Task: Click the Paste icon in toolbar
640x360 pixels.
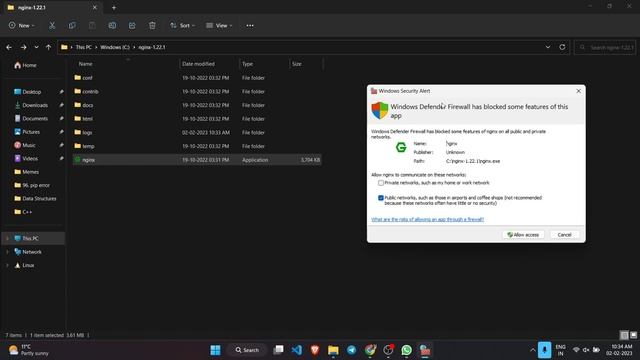Action: [92, 25]
